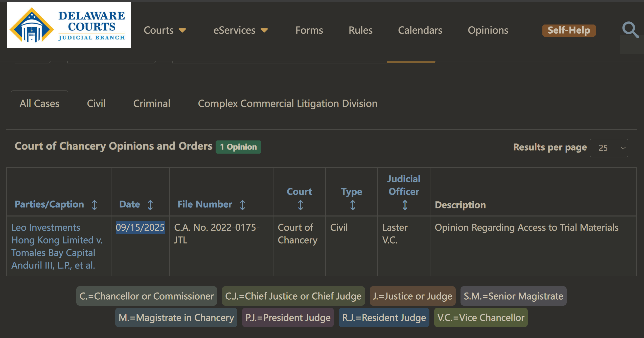644x338 pixels.
Task: Sort by Parties/Caption arrow icon
Action: tap(95, 205)
